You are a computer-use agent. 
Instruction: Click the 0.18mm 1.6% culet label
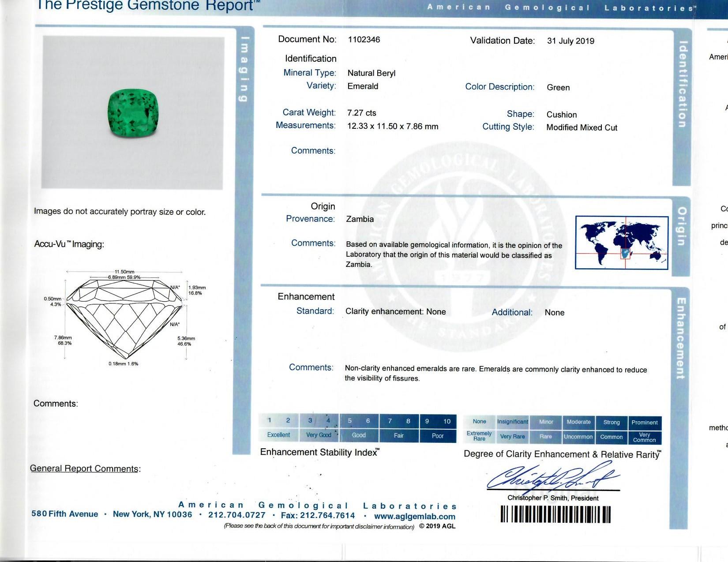(124, 364)
